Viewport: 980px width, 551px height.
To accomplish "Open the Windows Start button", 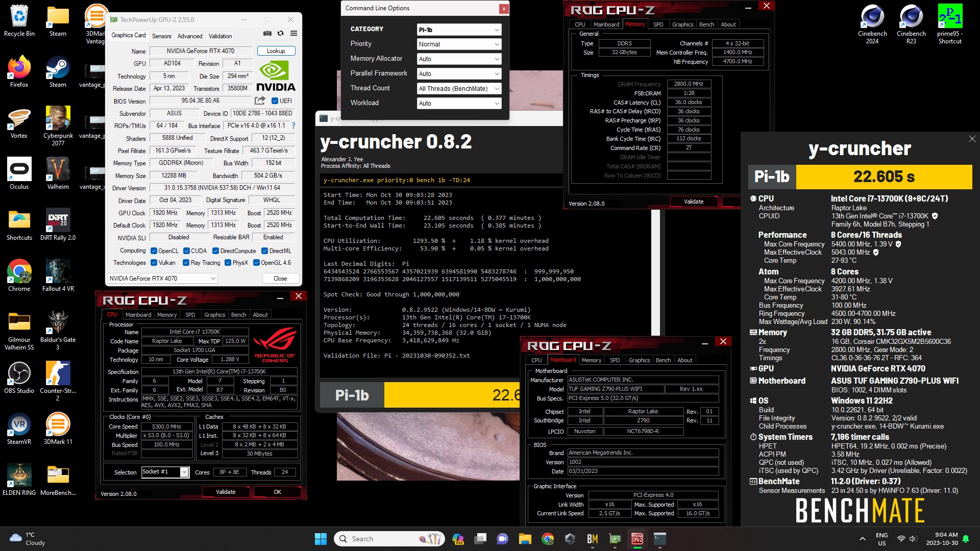I will click(321, 539).
